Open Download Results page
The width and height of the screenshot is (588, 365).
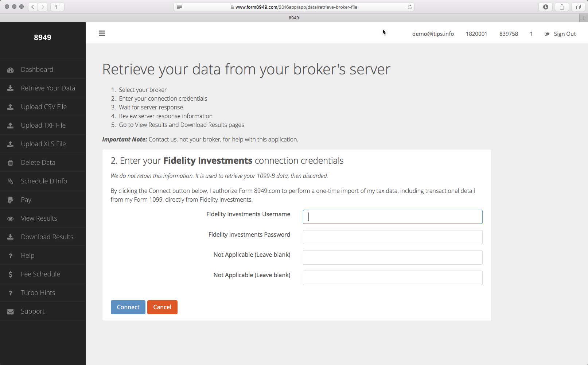pos(43,237)
